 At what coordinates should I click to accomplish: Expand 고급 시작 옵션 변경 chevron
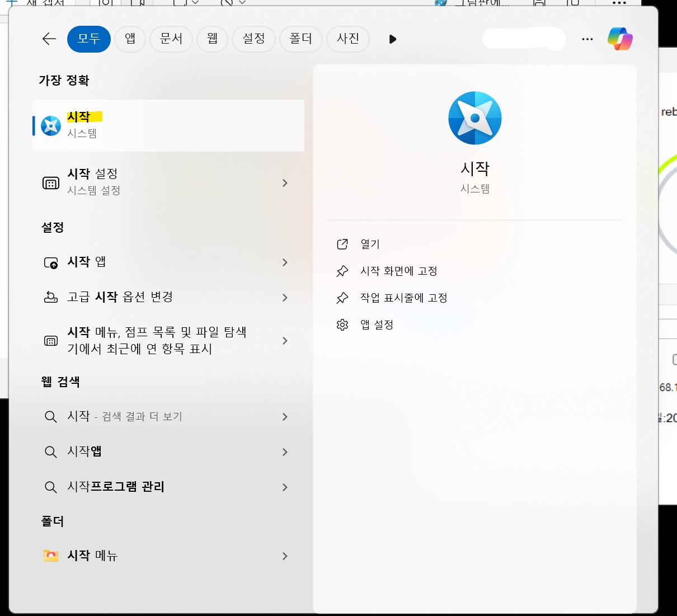[285, 298]
